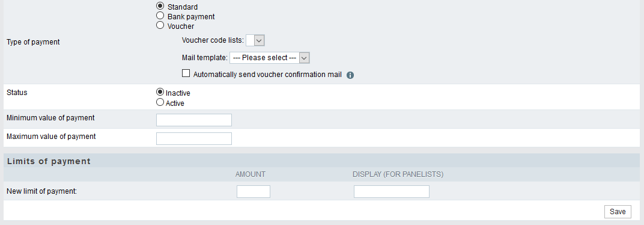
Task: Click the info icon beside voucher confirmation mail
Action: (x=350, y=75)
